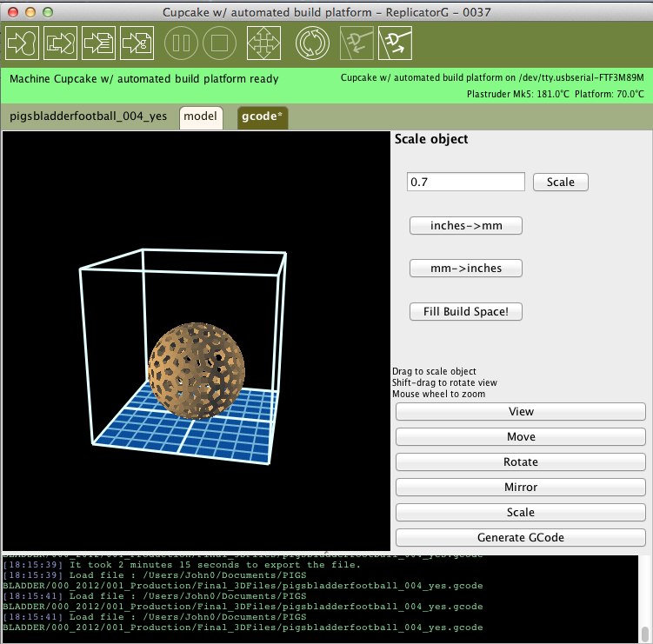Click the mm->inches button

[x=466, y=268]
